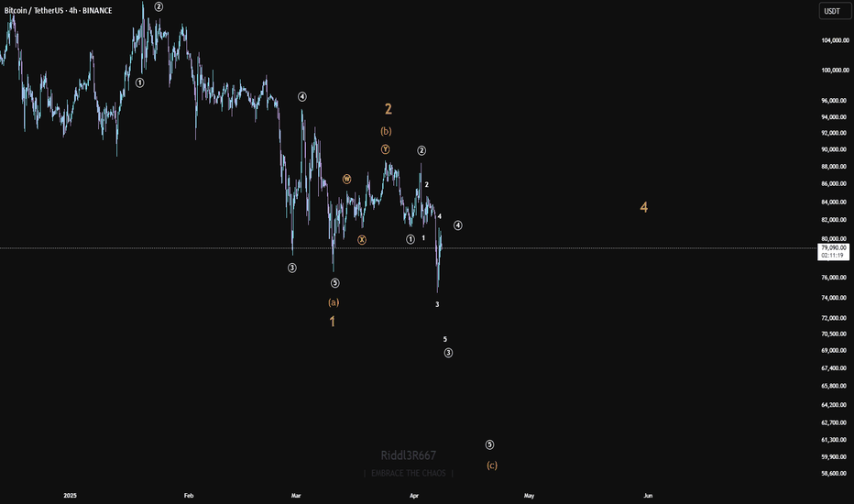Select the orange (b) wave label
The height and width of the screenshot is (504, 854).
click(x=386, y=131)
